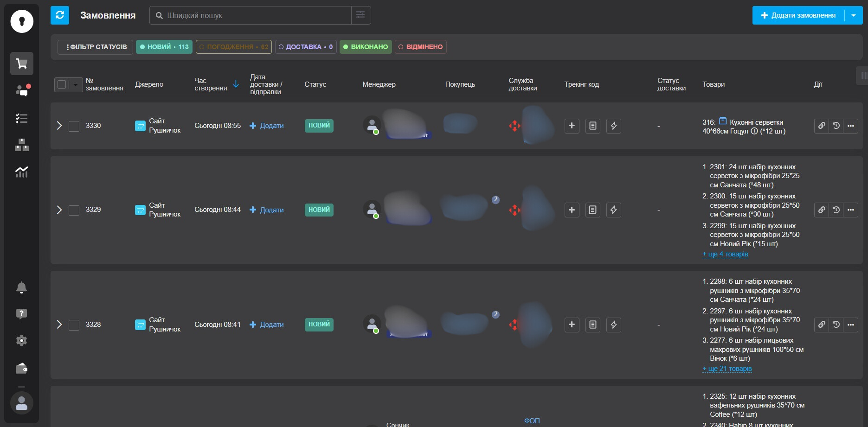Click the refresh orders icon

click(x=60, y=15)
